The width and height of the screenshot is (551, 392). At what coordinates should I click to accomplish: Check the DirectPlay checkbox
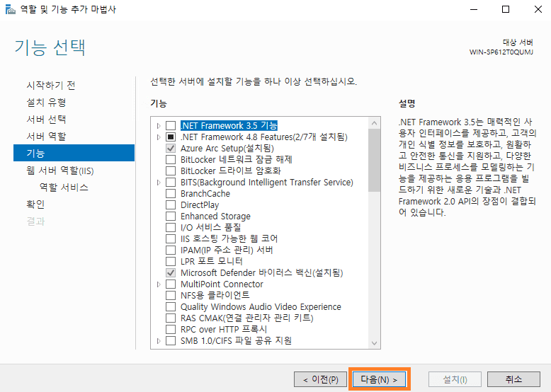click(171, 205)
